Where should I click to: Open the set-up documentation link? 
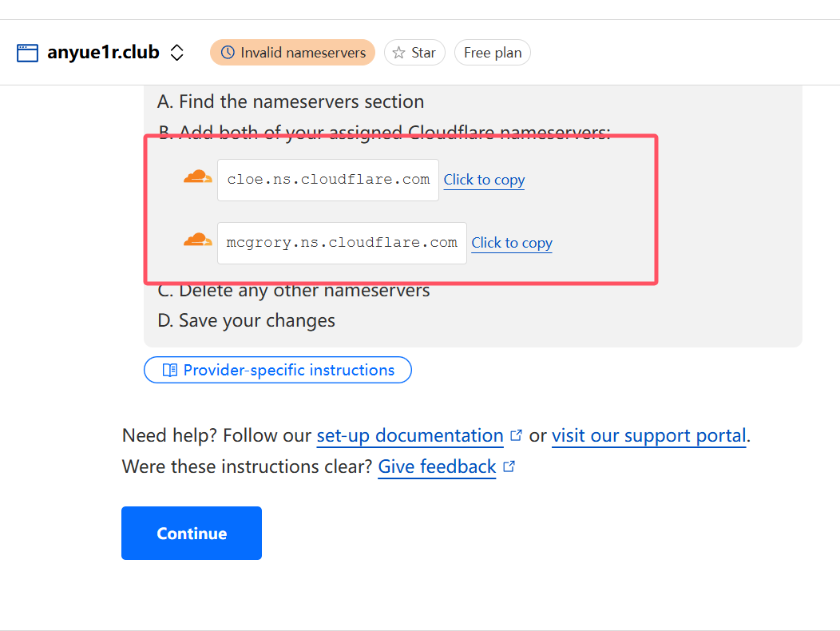(x=410, y=436)
